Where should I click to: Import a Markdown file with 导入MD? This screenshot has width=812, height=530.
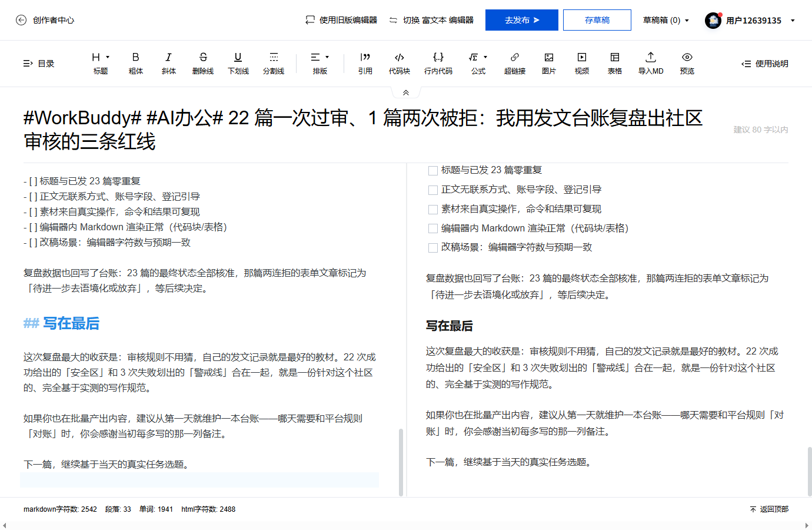651,64
